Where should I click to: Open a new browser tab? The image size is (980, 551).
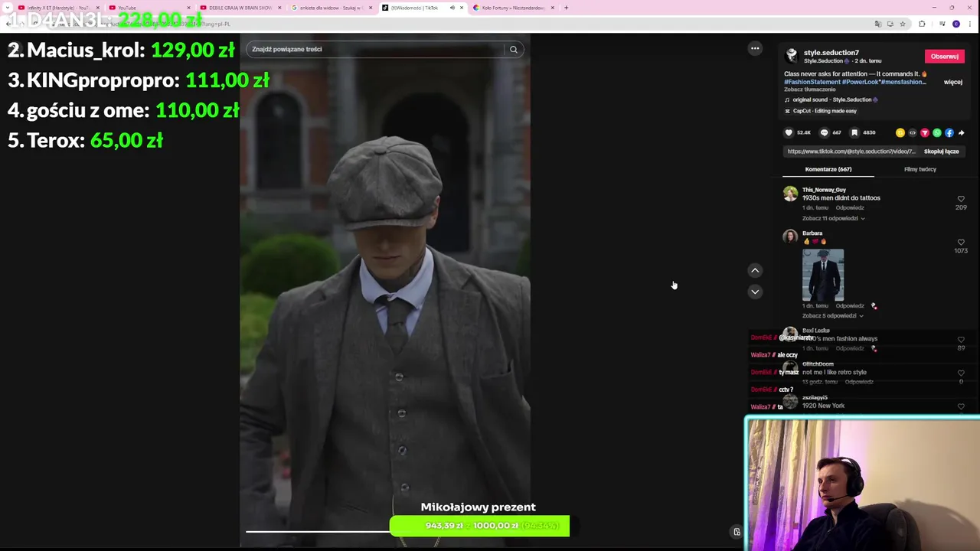coord(567,8)
